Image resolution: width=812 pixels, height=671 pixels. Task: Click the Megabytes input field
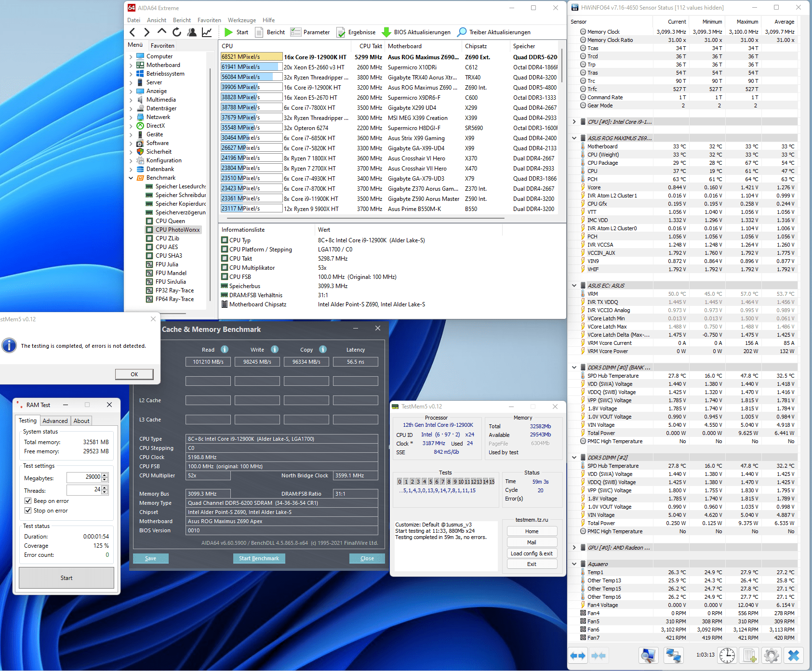pyautogui.click(x=84, y=477)
